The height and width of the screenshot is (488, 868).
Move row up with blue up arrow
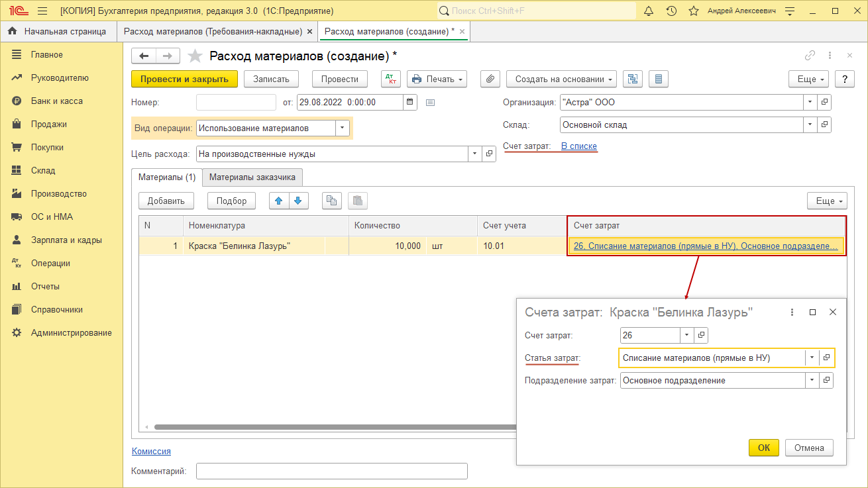pos(279,201)
